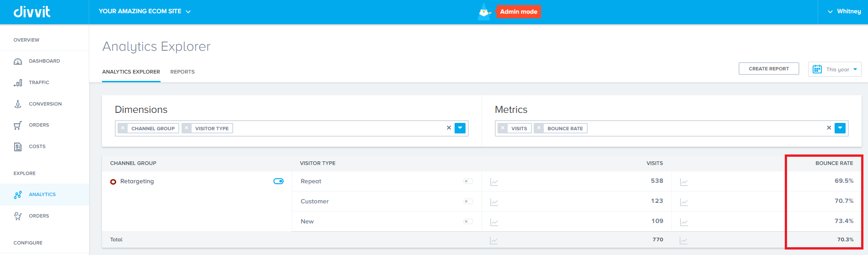Toggle the New visitor type switch

pyautogui.click(x=468, y=222)
